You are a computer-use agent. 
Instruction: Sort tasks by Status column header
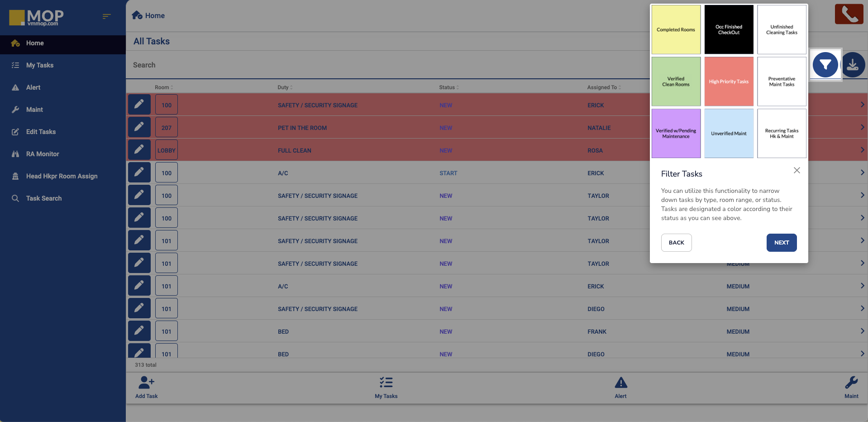(x=448, y=87)
